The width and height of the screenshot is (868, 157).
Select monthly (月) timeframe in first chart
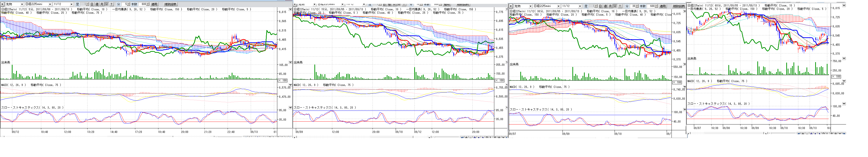point(102,4)
